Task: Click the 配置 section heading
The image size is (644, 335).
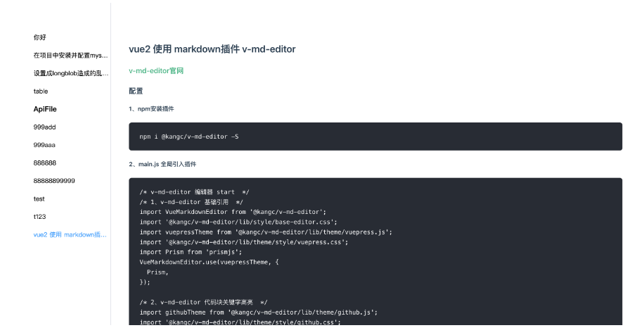Action: pyautogui.click(x=136, y=91)
